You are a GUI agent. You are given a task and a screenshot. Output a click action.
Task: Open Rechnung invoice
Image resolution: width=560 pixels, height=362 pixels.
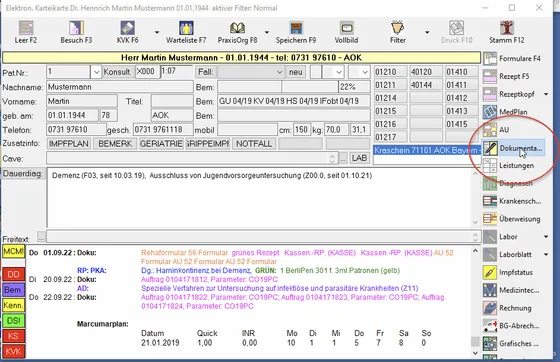coord(508,308)
